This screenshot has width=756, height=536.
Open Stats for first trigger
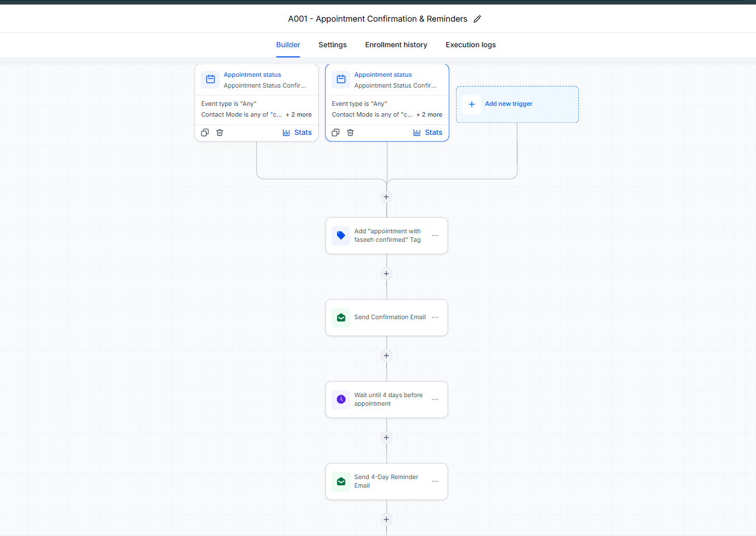(297, 133)
